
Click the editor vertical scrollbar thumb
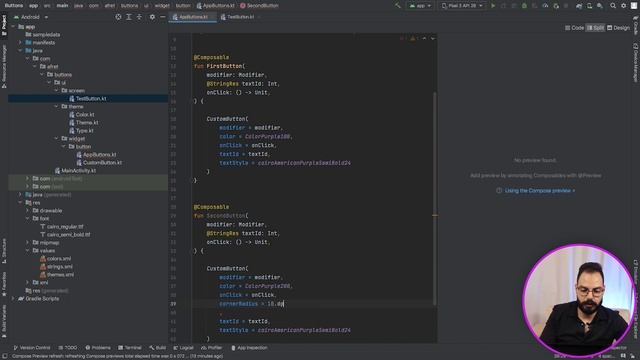[x=434, y=198]
